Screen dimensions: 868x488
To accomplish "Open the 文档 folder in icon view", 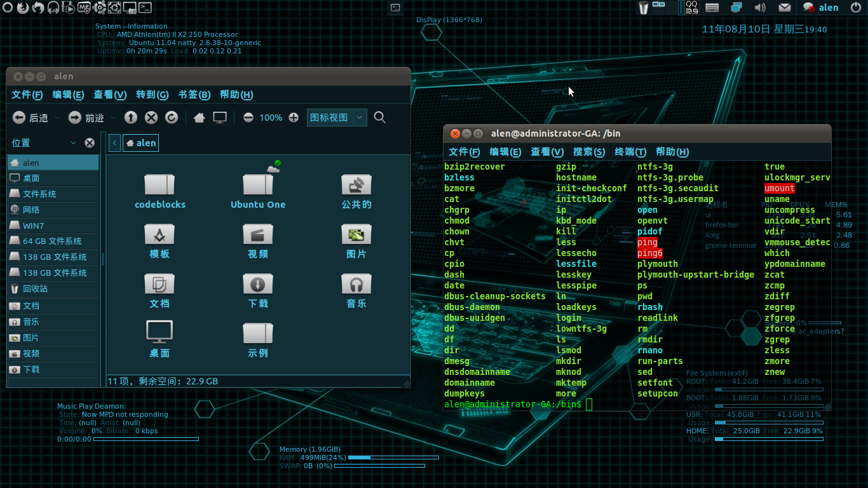I will pos(159,289).
